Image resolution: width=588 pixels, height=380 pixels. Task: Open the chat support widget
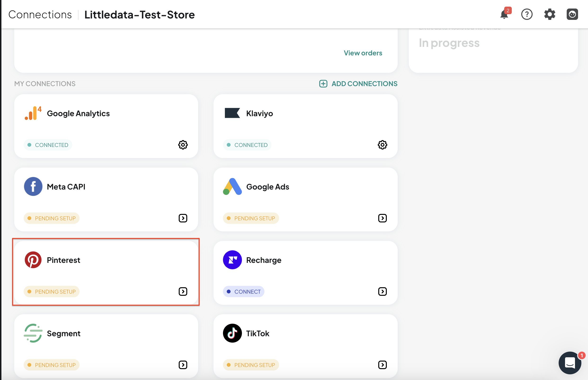(x=570, y=363)
